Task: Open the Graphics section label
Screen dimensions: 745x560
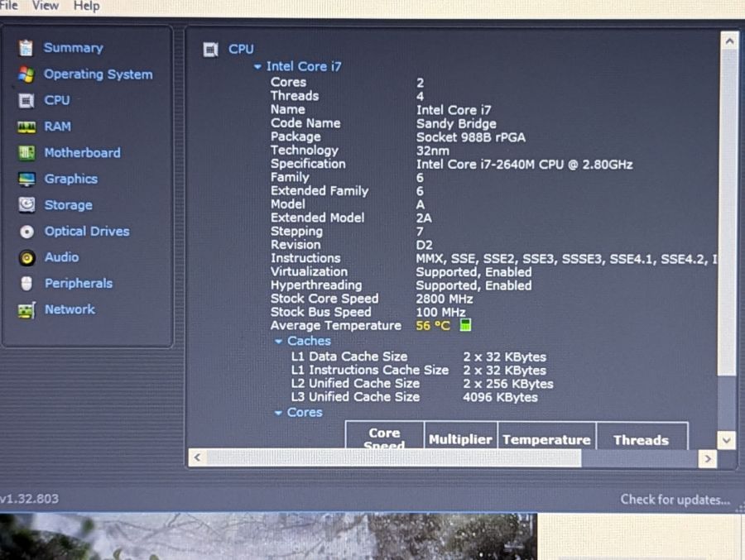Action: point(71,179)
